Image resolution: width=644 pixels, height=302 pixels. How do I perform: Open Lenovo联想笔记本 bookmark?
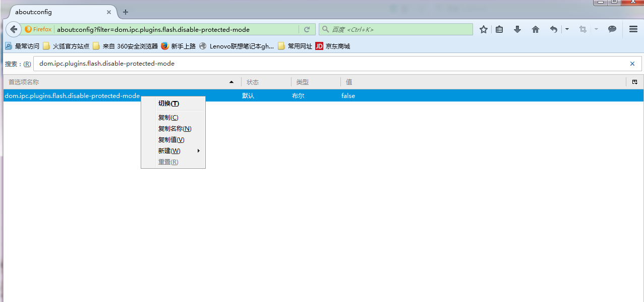click(237, 46)
